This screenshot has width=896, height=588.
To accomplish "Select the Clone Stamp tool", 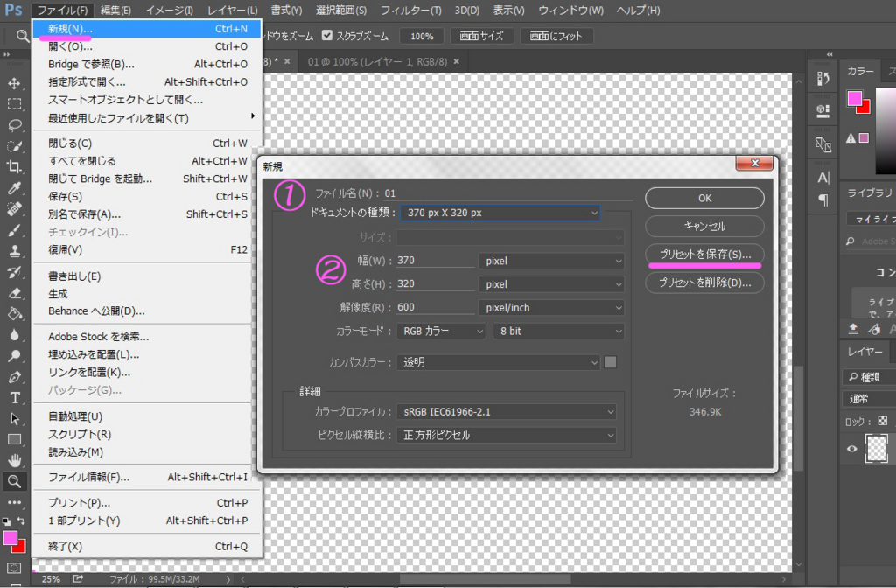I will click(14, 251).
